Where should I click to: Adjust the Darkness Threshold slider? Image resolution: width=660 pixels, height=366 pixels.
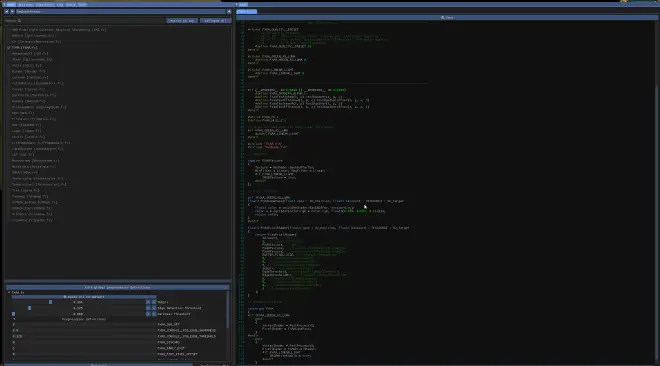pos(78,314)
